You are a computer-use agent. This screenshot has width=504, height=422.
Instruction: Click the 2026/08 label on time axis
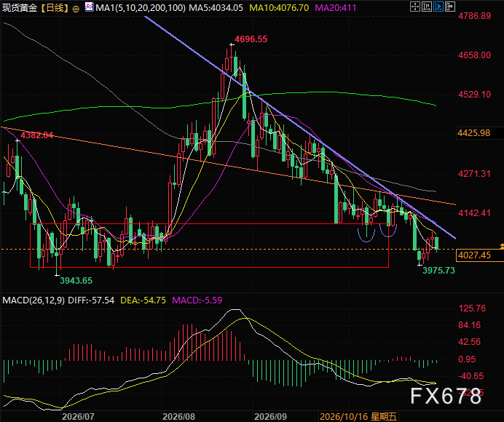[178, 416]
